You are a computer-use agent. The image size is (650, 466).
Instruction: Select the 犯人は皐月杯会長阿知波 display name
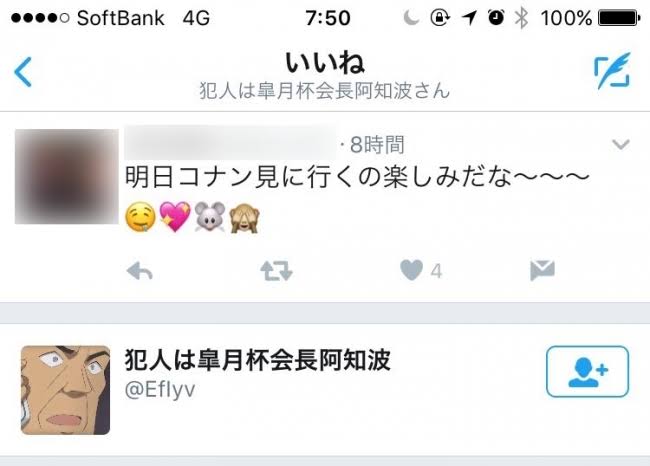point(257,360)
